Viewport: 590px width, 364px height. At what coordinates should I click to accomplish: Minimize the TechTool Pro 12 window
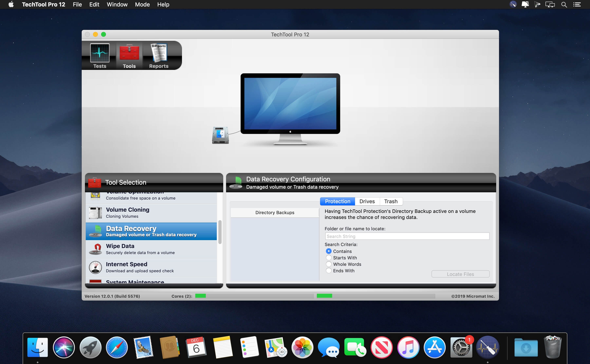[x=95, y=34]
